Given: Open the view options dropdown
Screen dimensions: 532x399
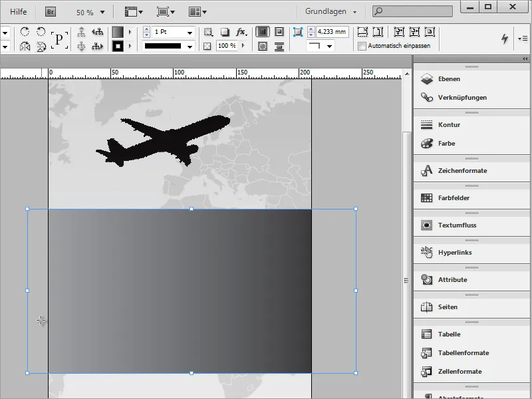Looking at the screenshot, I should click(x=134, y=12).
